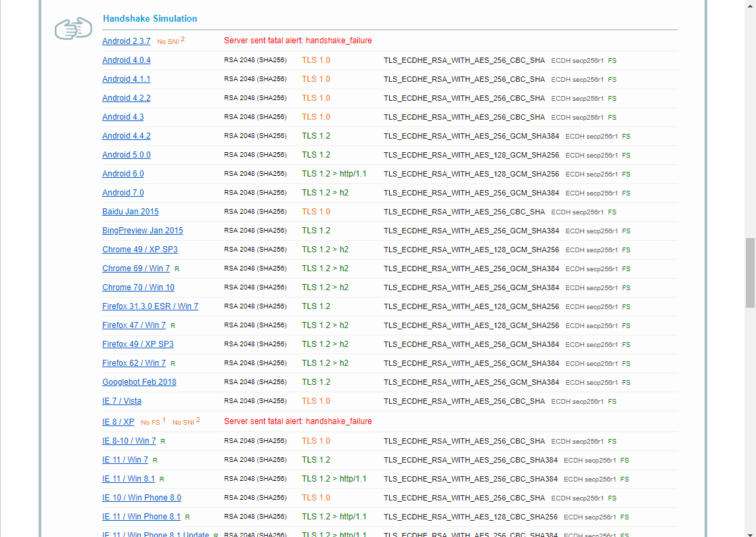Click the Handshake Simulation section heading
756x537 pixels.
point(150,19)
